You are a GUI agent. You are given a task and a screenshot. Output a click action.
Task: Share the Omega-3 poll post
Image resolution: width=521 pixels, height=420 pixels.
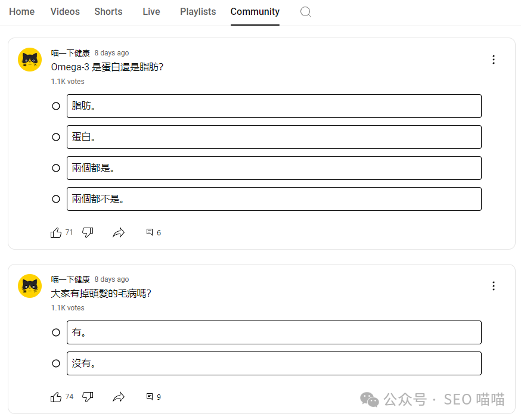coord(119,232)
